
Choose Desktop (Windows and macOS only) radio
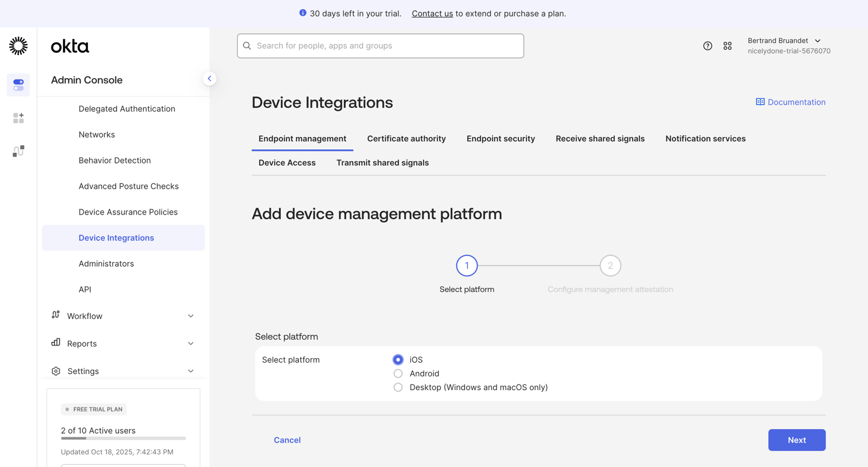click(398, 387)
